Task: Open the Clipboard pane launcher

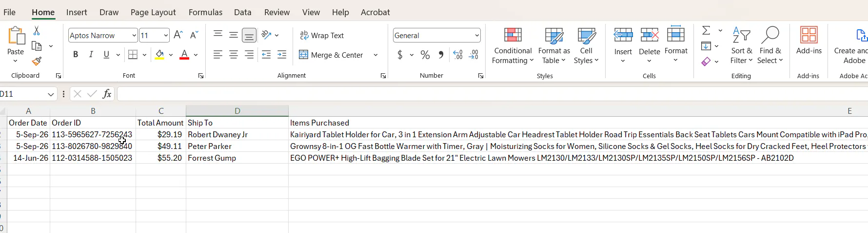Action: (x=59, y=76)
